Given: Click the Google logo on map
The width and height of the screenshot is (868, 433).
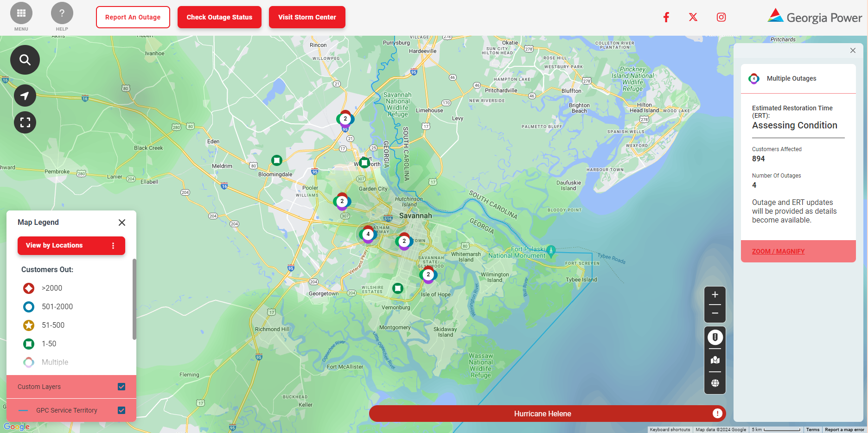Looking at the screenshot, I should pos(17,427).
